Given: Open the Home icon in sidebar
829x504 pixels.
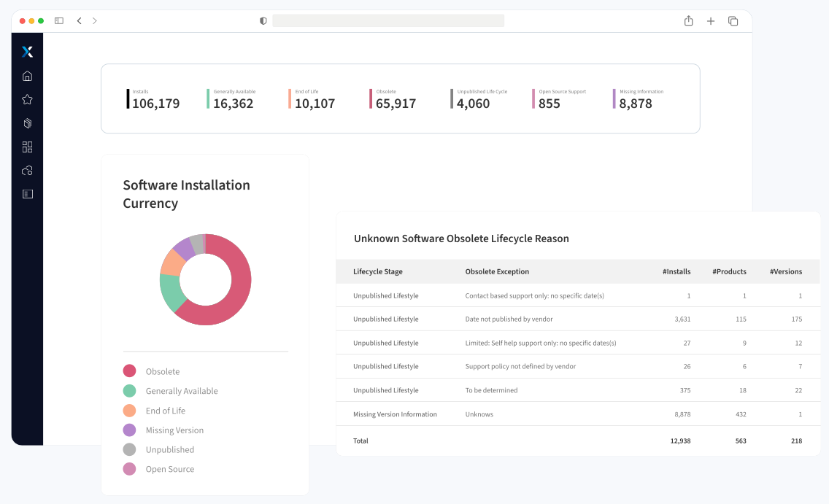Looking at the screenshot, I should [x=28, y=76].
